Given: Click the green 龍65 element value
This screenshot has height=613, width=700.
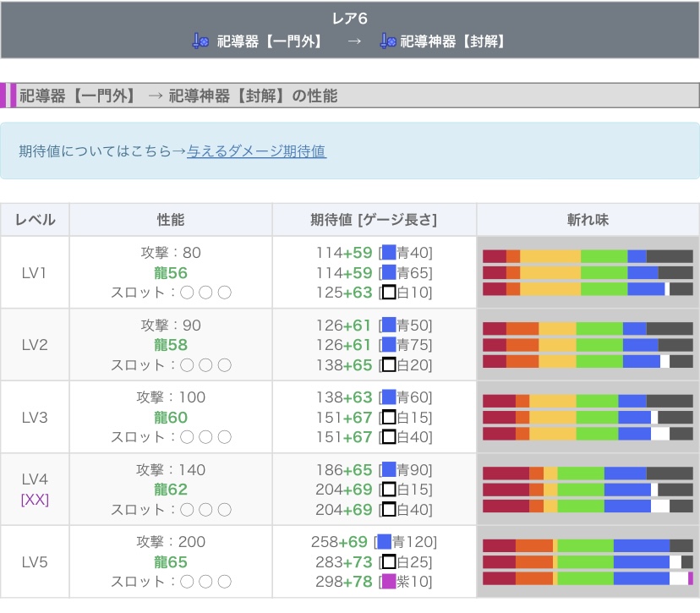Looking at the screenshot, I should (171, 562).
